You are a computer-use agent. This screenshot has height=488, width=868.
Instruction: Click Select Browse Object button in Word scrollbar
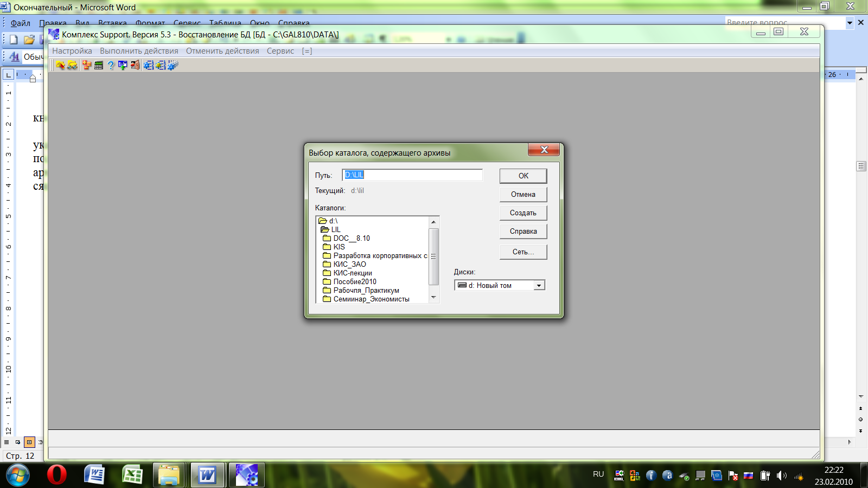pos(860,420)
